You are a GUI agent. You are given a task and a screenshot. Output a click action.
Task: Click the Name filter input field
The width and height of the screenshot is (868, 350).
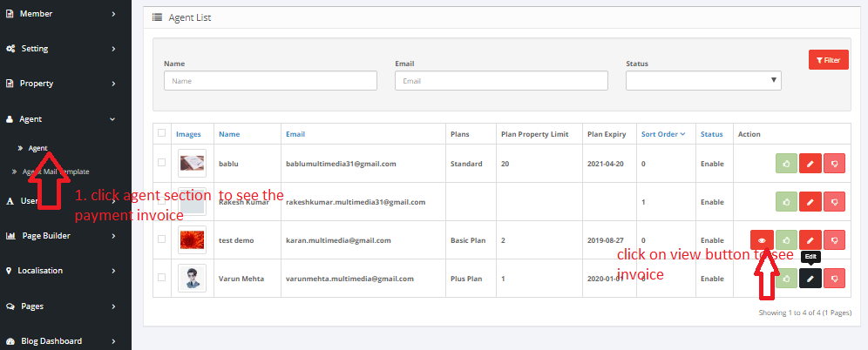270,80
